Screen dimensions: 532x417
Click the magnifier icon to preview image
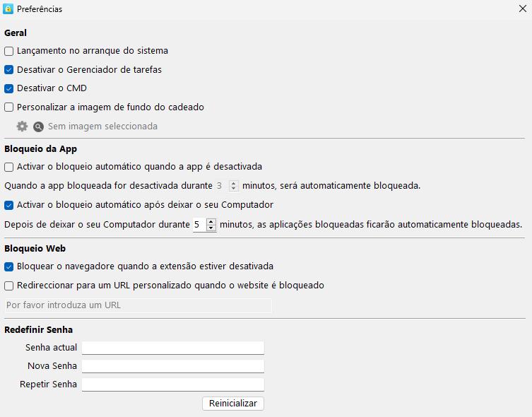coord(38,127)
